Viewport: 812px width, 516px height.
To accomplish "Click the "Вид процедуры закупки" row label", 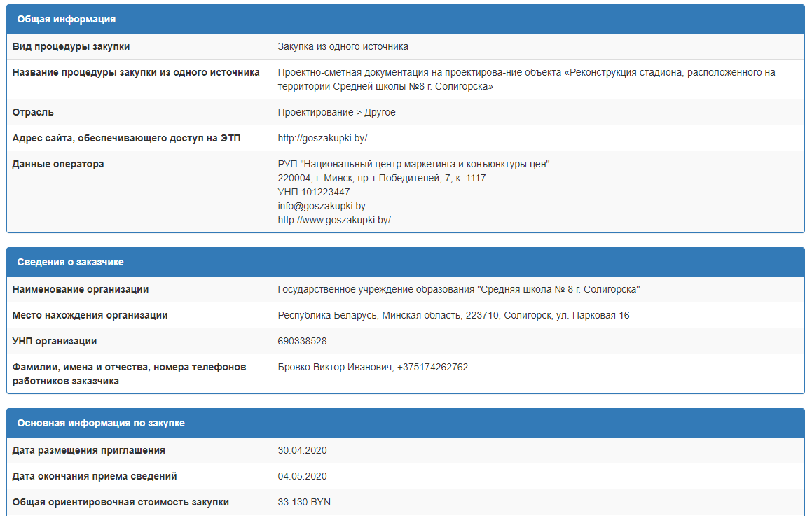I will click(71, 46).
